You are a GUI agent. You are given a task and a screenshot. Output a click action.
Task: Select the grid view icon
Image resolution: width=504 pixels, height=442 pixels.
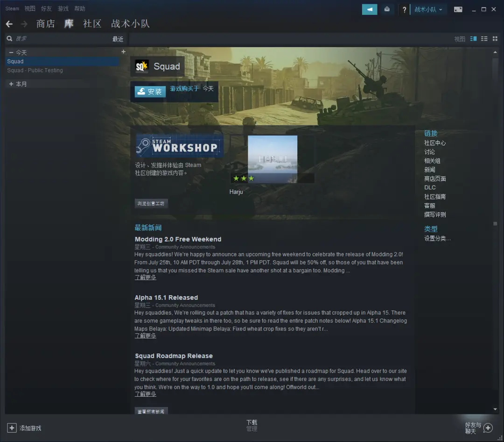coord(495,39)
